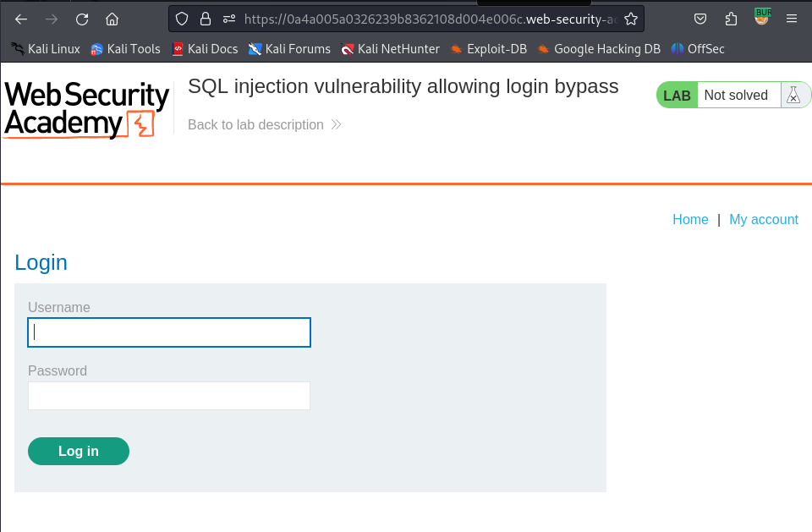
Task: Click into the Password field
Action: 169,396
